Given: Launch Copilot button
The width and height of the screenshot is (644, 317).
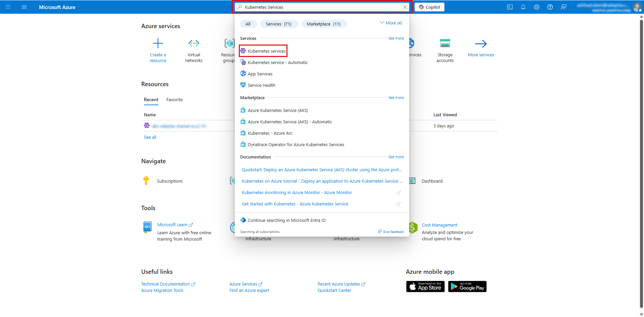Looking at the screenshot, I should pos(429,7).
